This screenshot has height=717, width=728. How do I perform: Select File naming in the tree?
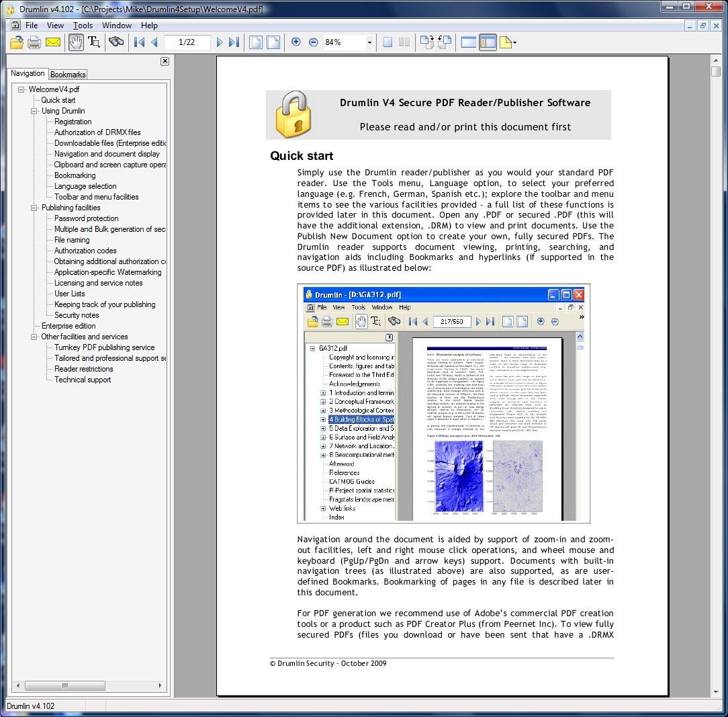tap(71, 240)
